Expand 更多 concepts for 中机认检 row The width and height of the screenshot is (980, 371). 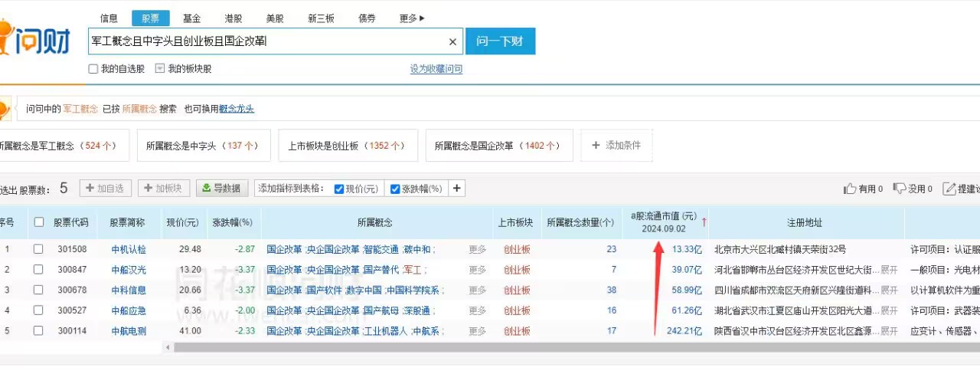click(477, 249)
